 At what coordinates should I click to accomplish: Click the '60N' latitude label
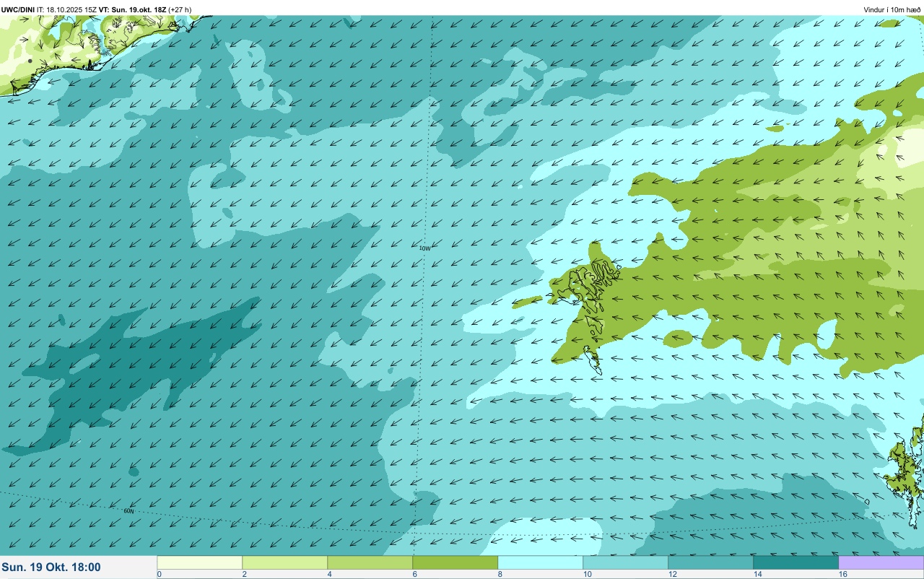[x=128, y=511]
